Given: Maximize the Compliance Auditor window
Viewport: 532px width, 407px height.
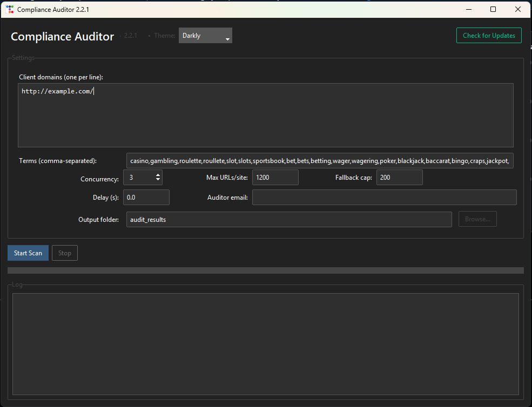Looking at the screenshot, I should coord(493,9).
